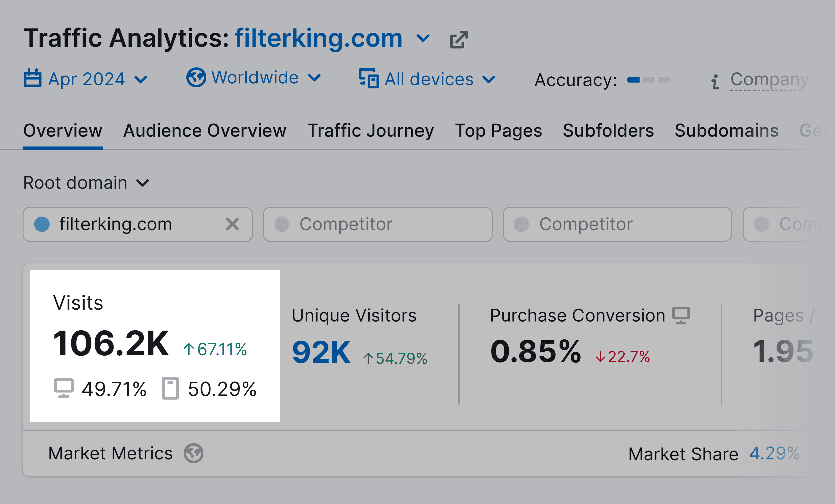Click the mobile icon showing 50.29% visits share

[171, 388]
